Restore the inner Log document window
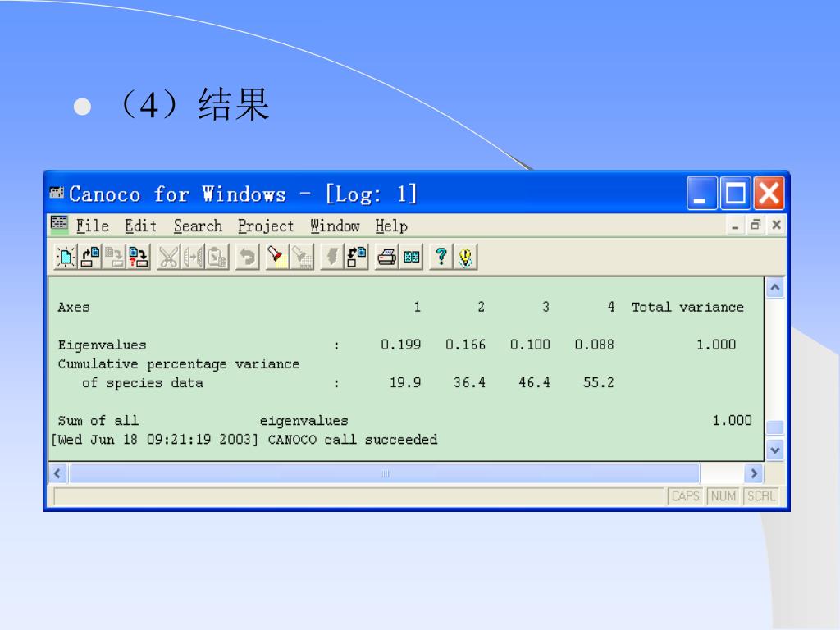 click(x=756, y=226)
